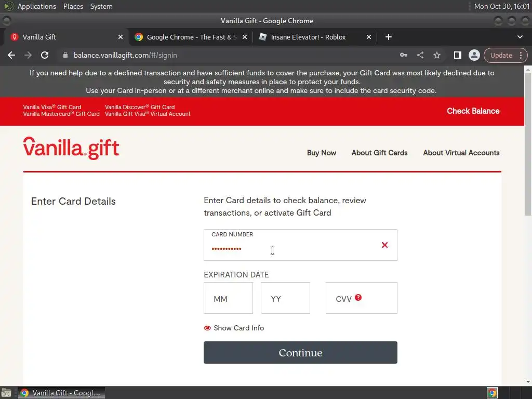The width and height of the screenshot is (532, 399).
Task: Click the Card Number field
Action: click(300, 245)
